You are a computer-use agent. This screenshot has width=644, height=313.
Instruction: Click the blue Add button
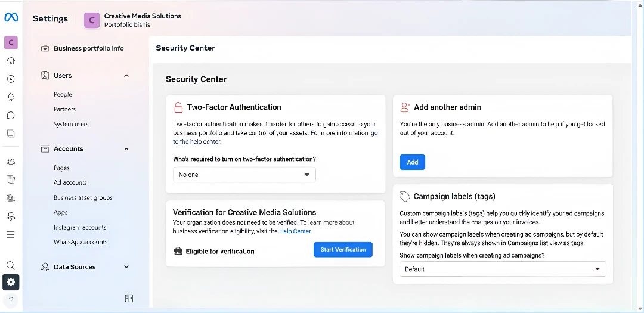click(x=413, y=162)
